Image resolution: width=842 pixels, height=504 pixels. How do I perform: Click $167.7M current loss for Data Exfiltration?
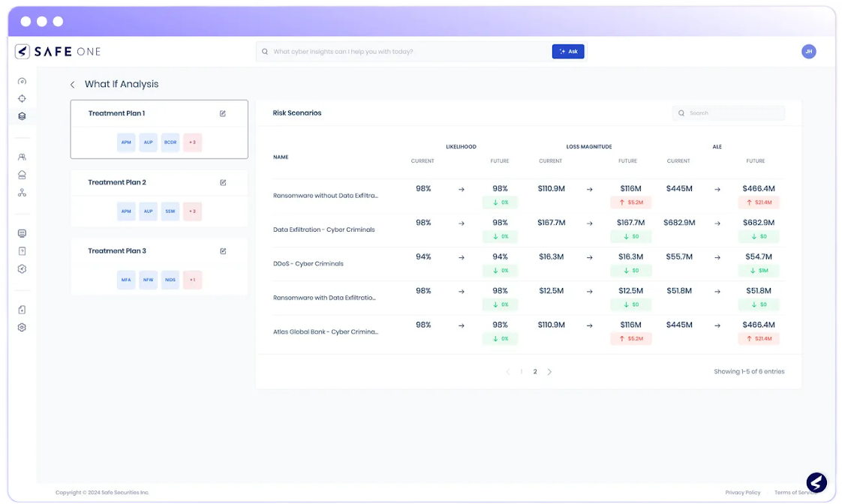pyautogui.click(x=551, y=223)
